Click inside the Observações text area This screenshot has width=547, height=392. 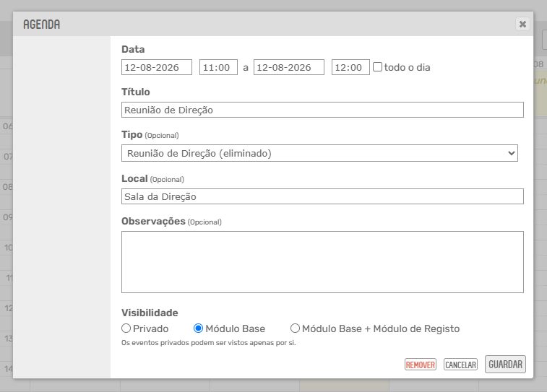[x=322, y=262]
